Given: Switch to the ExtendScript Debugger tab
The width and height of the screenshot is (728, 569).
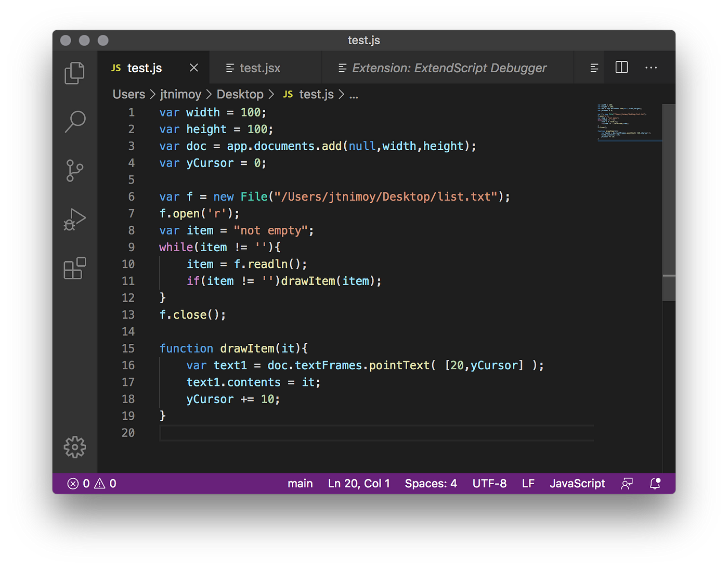Looking at the screenshot, I should [x=449, y=67].
